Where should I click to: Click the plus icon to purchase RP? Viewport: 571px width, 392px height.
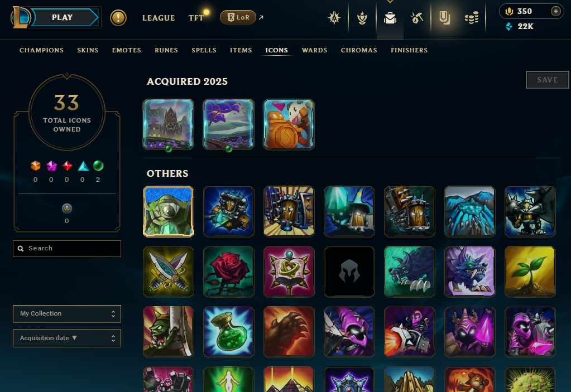pos(556,11)
